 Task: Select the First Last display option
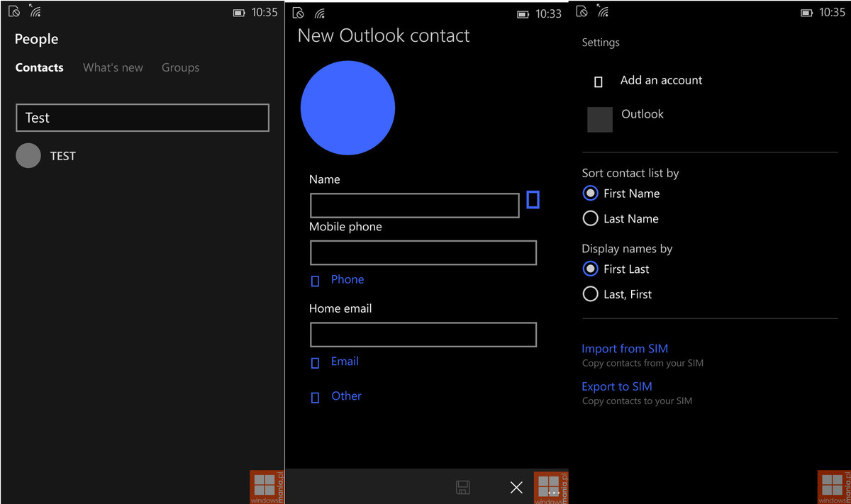pos(590,269)
